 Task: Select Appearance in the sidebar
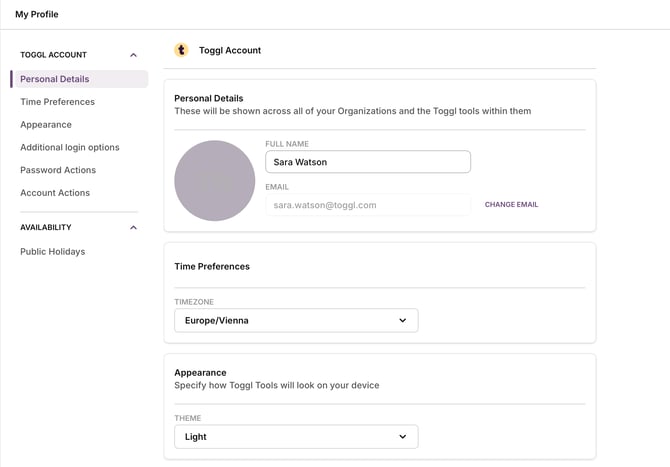point(46,125)
